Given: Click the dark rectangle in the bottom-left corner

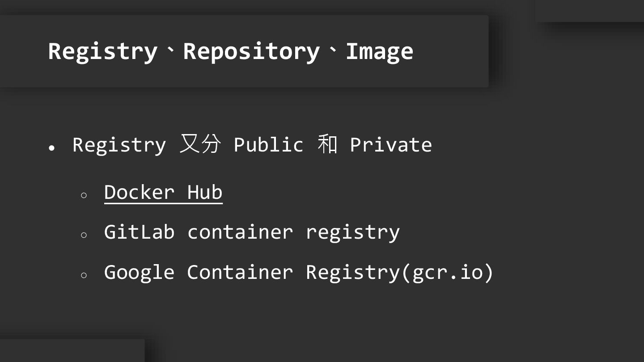Looking at the screenshot, I should [72, 351].
